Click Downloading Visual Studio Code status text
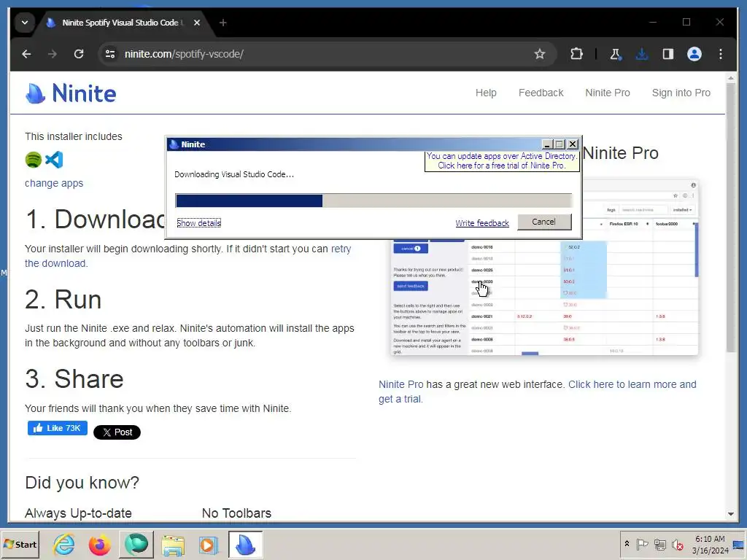This screenshot has width=747, height=560. tap(234, 174)
